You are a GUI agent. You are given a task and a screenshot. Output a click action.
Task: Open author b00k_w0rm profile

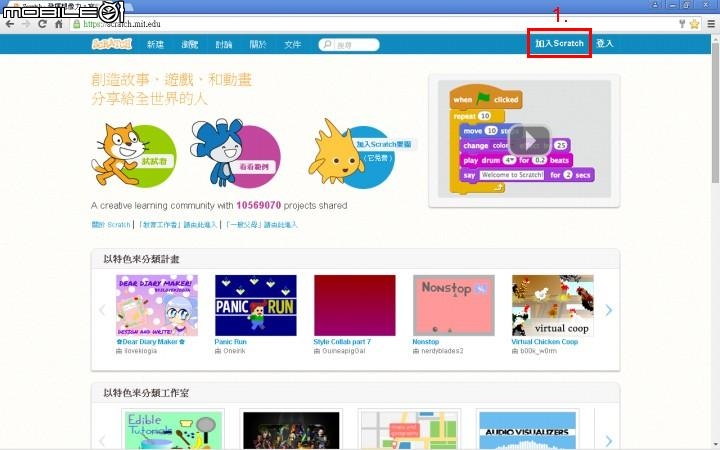click(x=538, y=351)
